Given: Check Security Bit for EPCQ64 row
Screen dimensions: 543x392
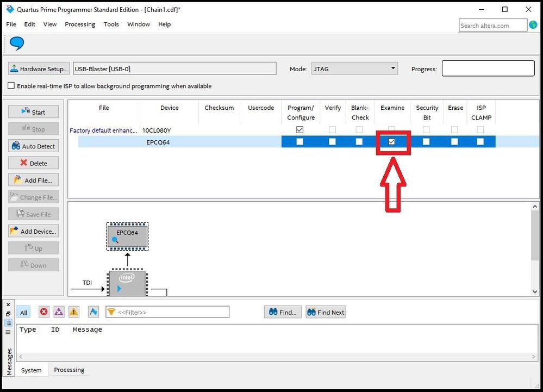Looking at the screenshot, I should click(x=426, y=142).
